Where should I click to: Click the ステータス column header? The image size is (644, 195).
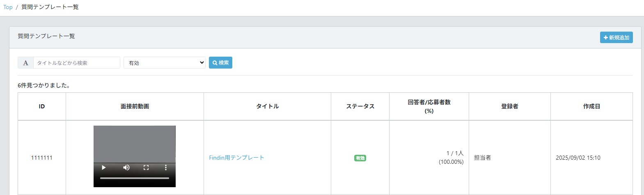point(360,106)
